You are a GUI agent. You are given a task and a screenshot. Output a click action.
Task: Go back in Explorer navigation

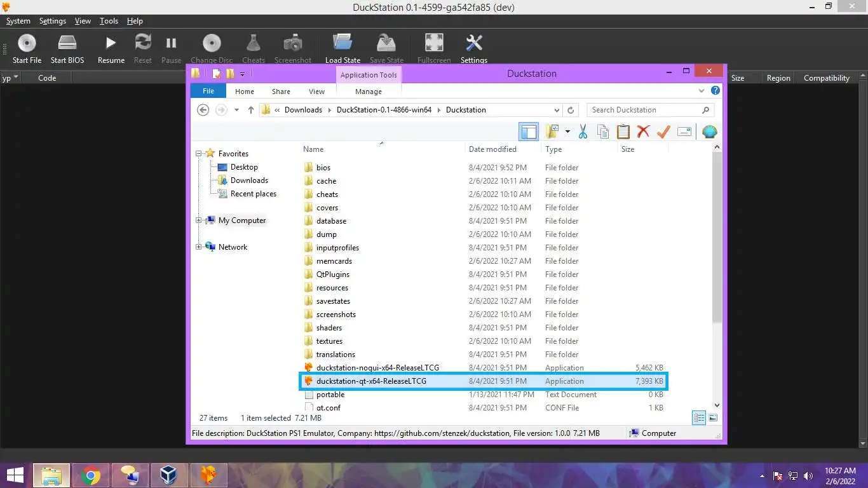(x=203, y=110)
